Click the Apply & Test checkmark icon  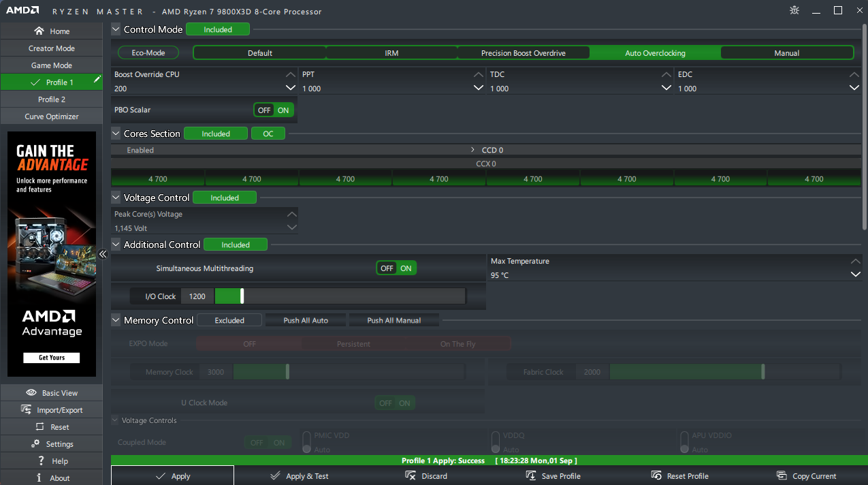click(275, 476)
